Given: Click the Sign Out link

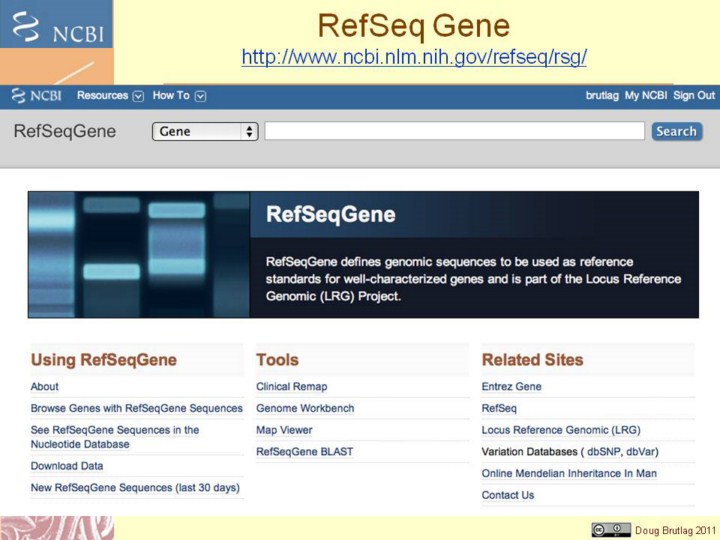Looking at the screenshot, I should click(x=694, y=96).
